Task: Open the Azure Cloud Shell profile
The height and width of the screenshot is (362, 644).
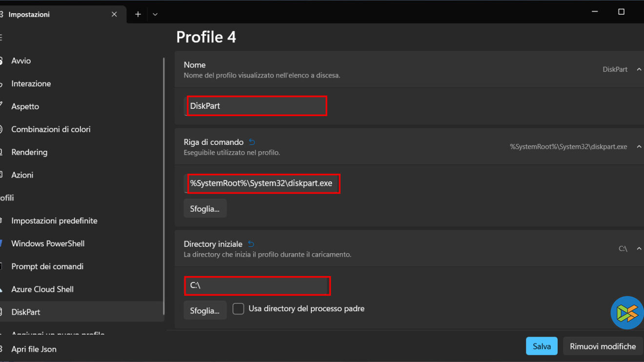Action: pos(42,289)
